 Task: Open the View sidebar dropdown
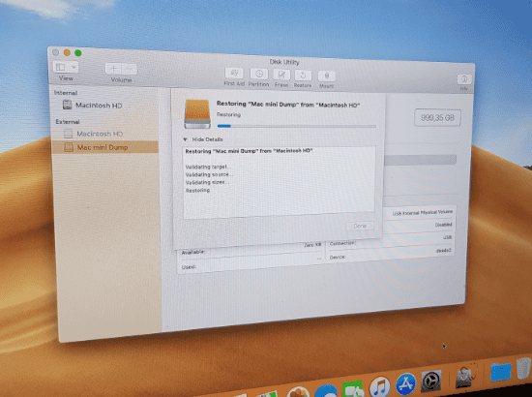(66, 67)
